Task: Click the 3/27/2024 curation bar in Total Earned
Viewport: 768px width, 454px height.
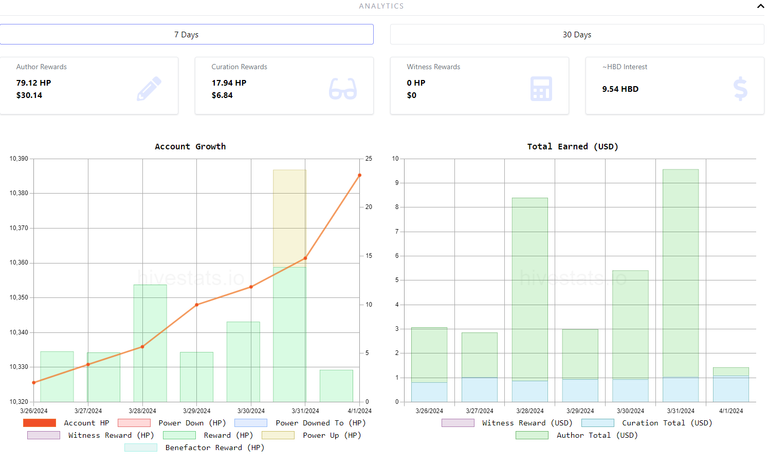Action: (480, 389)
